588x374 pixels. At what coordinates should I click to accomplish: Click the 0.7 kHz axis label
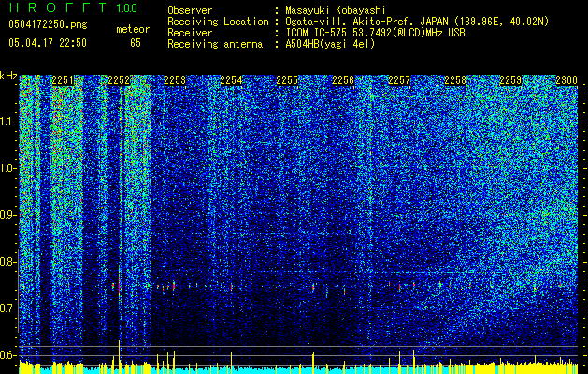[8, 309]
